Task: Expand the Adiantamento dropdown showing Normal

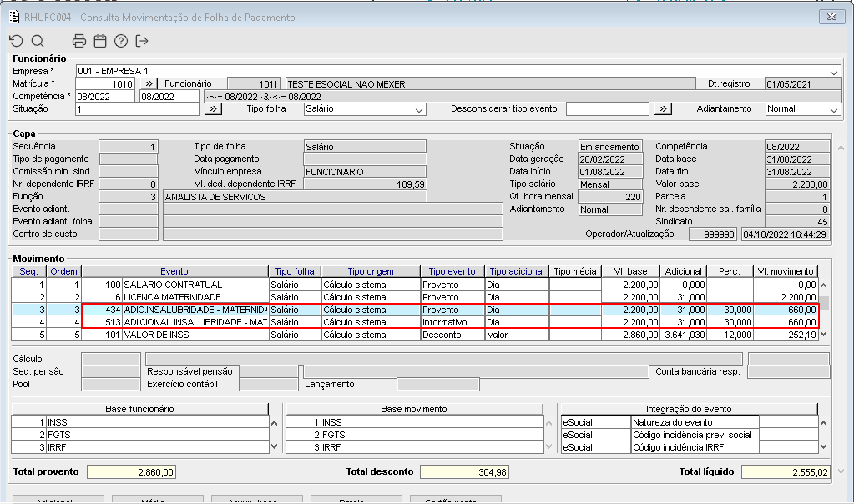Action: click(833, 109)
